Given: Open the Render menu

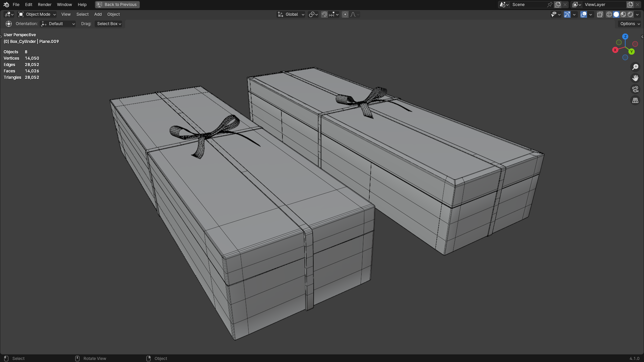Looking at the screenshot, I should (x=45, y=5).
